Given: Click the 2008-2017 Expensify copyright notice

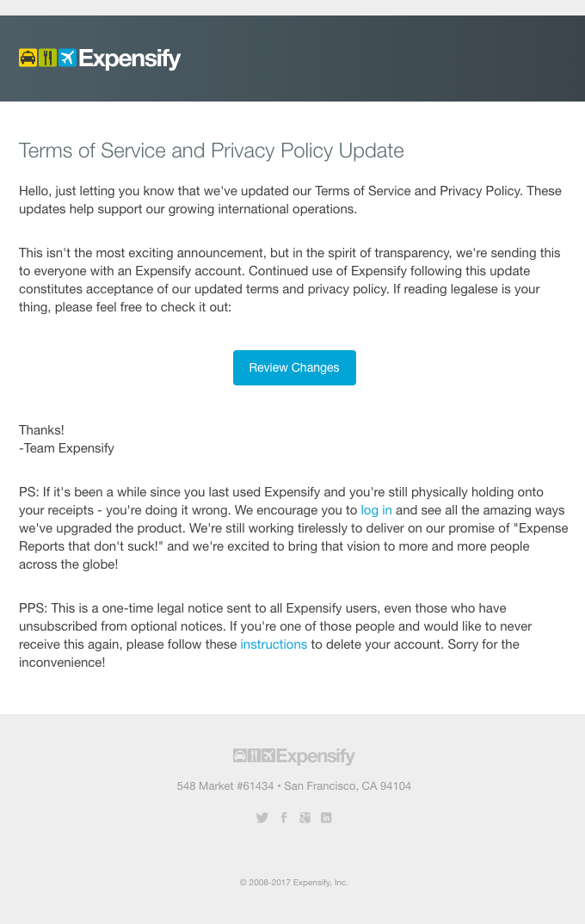Looking at the screenshot, I should click(x=294, y=882).
